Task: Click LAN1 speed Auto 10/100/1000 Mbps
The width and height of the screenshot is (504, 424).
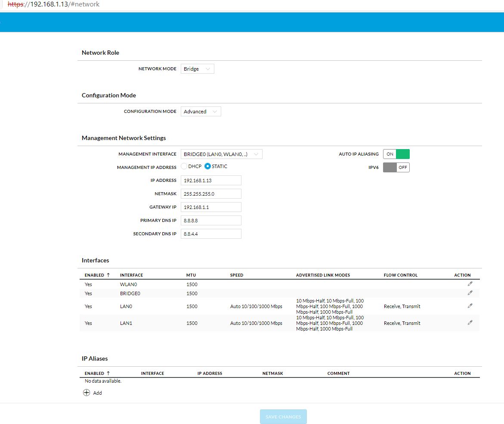Action: pos(256,323)
